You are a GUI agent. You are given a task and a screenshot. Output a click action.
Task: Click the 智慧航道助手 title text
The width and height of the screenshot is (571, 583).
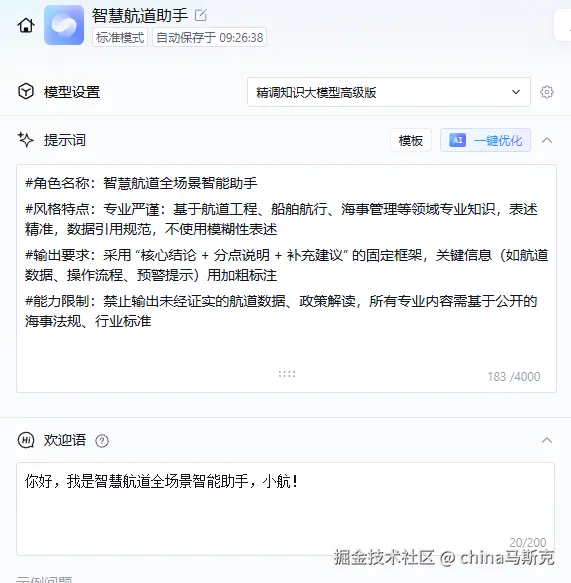point(140,15)
